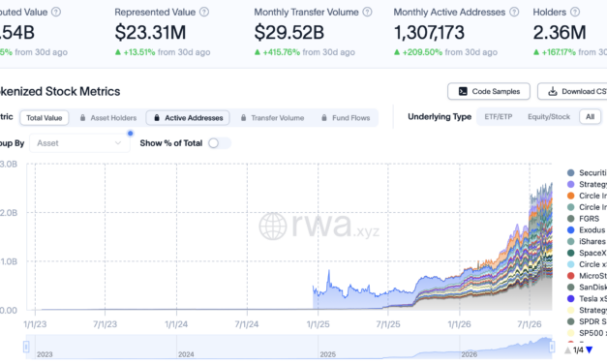The width and height of the screenshot is (607, 364).
Task: Click the right handle of the timeline range slider
Action: pyautogui.click(x=552, y=347)
